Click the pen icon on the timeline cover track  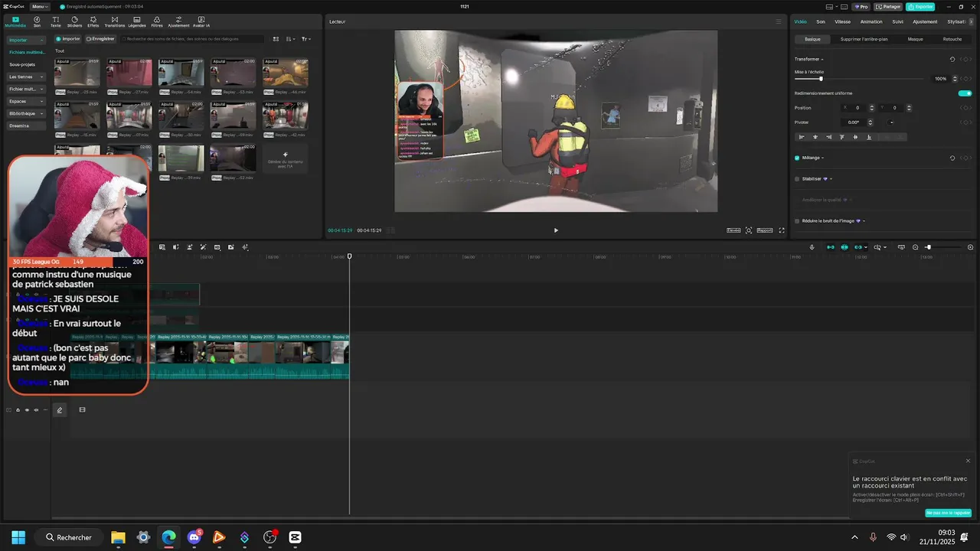pyautogui.click(x=60, y=410)
